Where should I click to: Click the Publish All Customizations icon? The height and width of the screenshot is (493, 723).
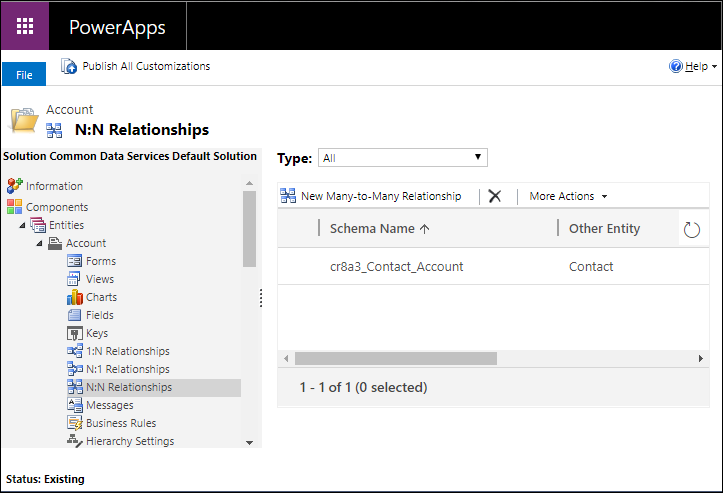pyautogui.click(x=69, y=67)
